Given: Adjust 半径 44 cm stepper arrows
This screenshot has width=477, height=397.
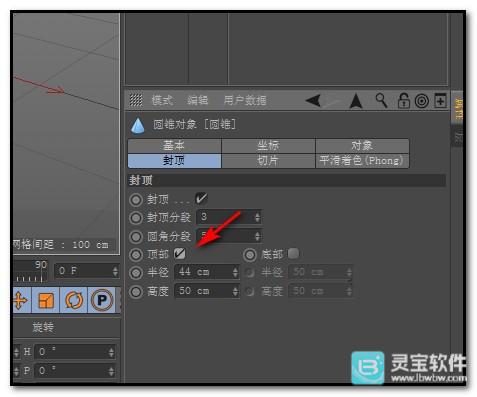Looking at the screenshot, I should click(x=235, y=272).
